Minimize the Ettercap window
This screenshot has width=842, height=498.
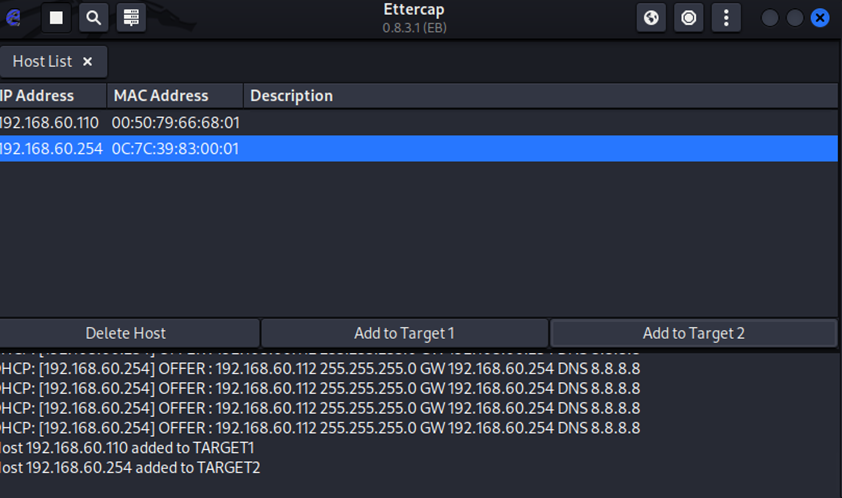click(770, 18)
